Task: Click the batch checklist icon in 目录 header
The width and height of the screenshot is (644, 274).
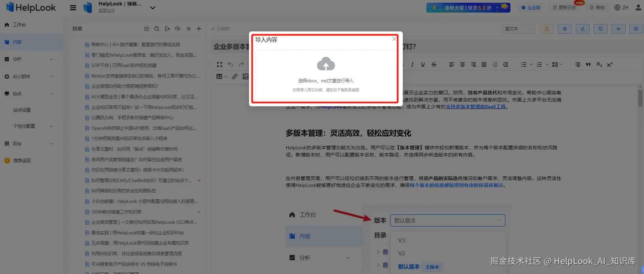Action: [146, 29]
